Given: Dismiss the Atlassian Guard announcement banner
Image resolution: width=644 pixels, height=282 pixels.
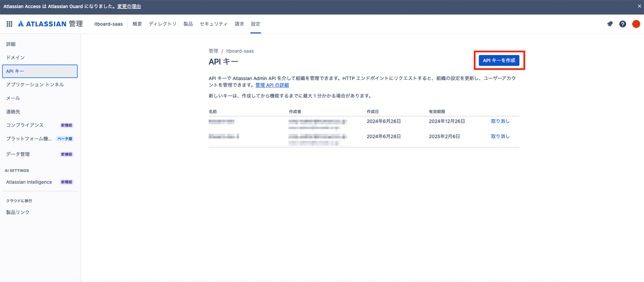Looking at the screenshot, I should [x=639, y=6].
